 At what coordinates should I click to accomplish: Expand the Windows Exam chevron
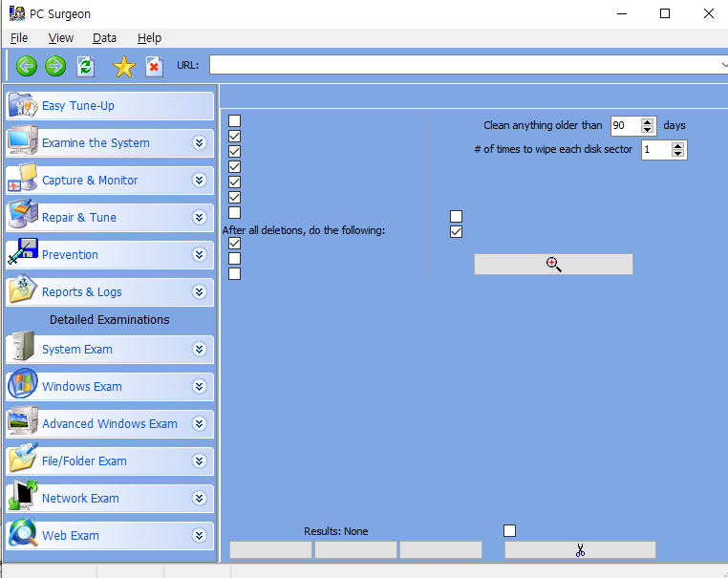(199, 386)
